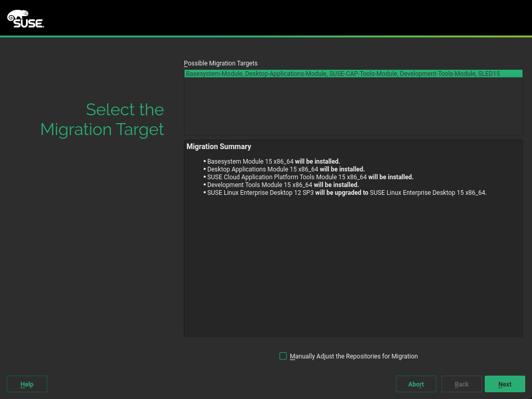Click the Select the Migration Target title
Image resolution: width=532 pixels, height=399 pixels.
(x=102, y=119)
